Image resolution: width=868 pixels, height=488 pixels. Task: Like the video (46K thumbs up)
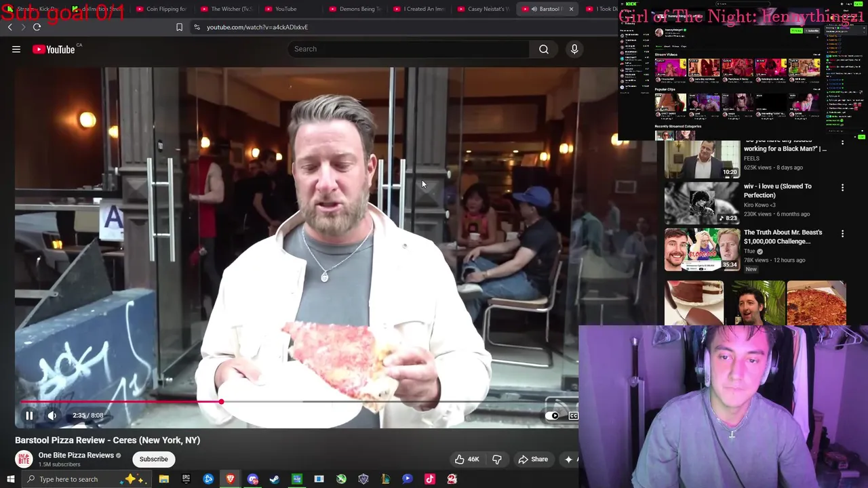[x=467, y=459]
